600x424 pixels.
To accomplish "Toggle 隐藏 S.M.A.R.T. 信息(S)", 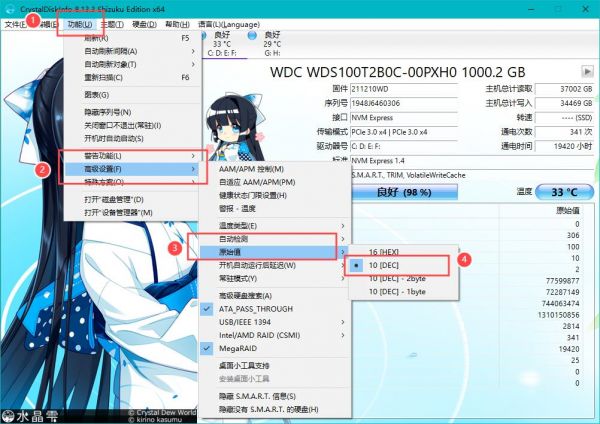I will coord(275,396).
